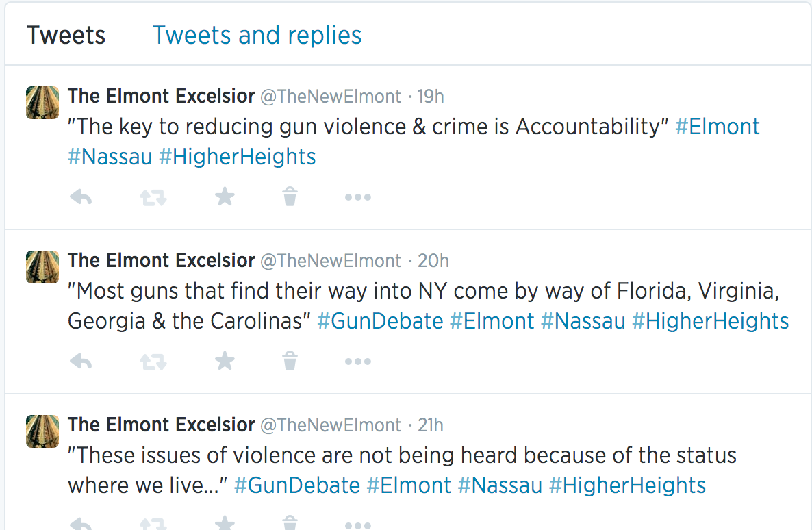Click @TheNewElmont handle on the 20h tweet
The width and height of the screenshot is (812, 530).
[x=331, y=261]
